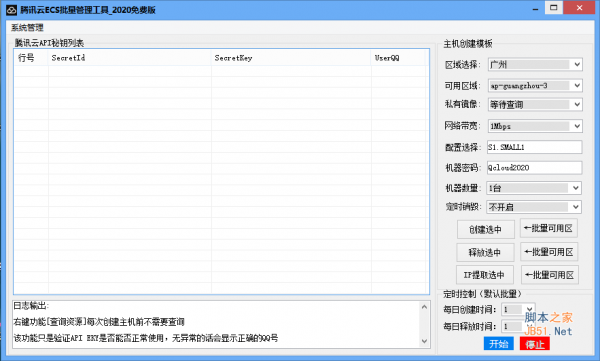Click the red 停止 button
This screenshot has width=600, height=361.
point(535,343)
